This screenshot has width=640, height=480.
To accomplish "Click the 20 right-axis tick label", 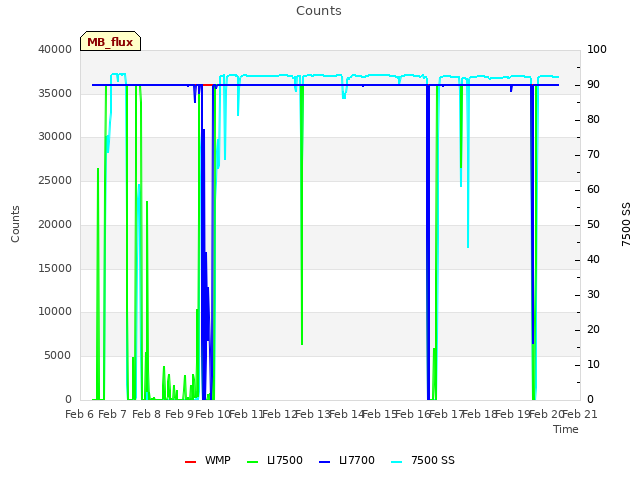I will [593, 329].
